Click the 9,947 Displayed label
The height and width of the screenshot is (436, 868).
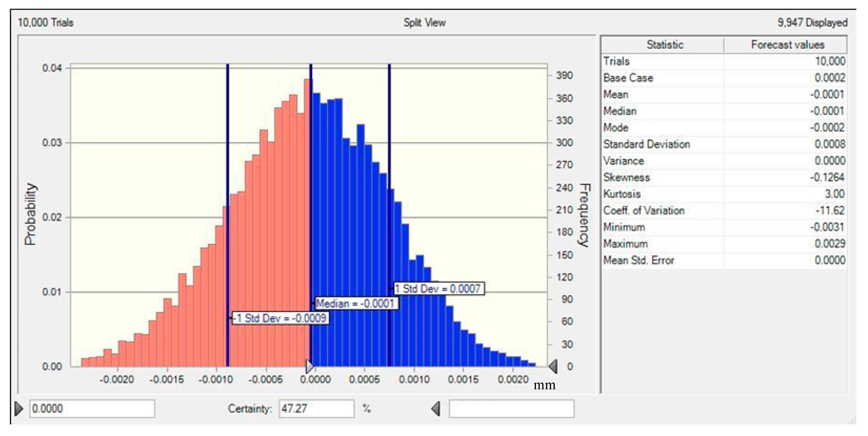(812, 23)
